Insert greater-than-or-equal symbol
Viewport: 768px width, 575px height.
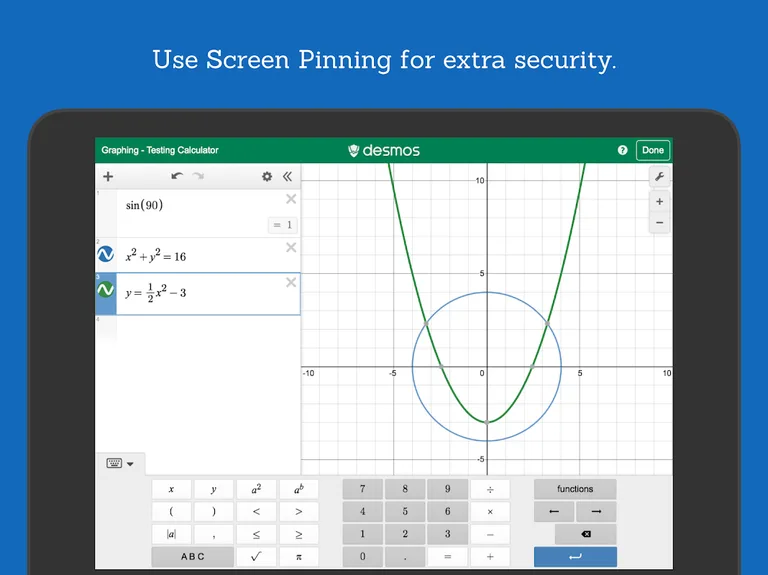pyautogui.click(x=299, y=534)
